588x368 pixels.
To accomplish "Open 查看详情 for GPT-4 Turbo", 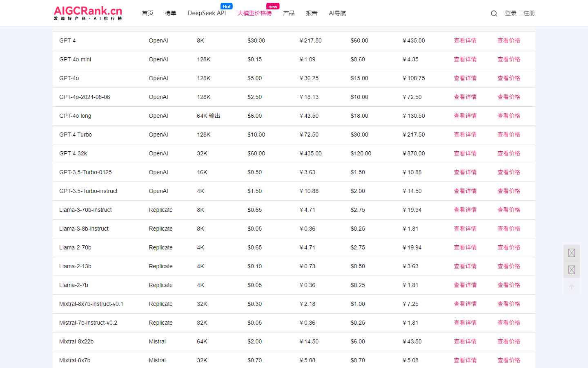I will [465, 135].
